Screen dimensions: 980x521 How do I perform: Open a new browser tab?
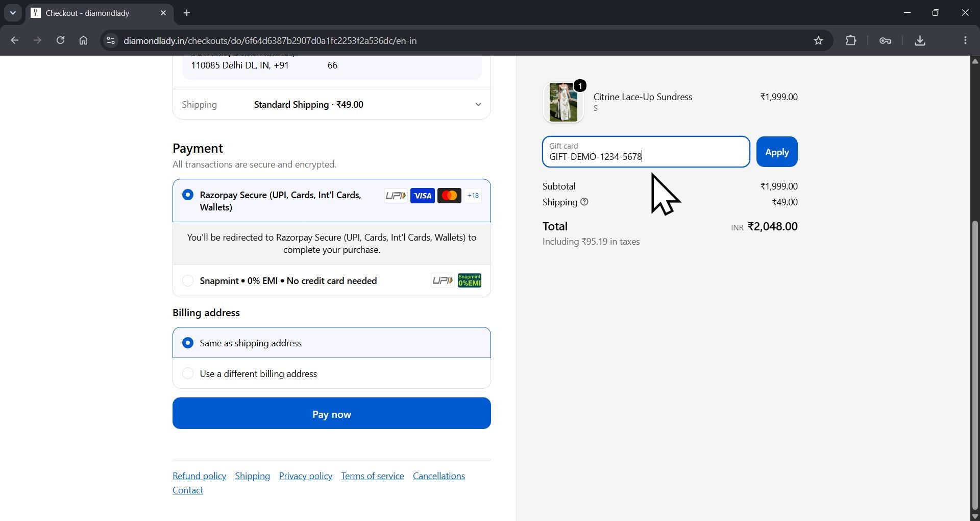187,13
